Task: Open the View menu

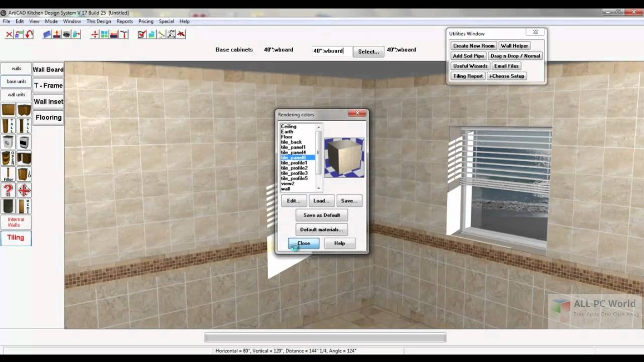Action: 34,21
